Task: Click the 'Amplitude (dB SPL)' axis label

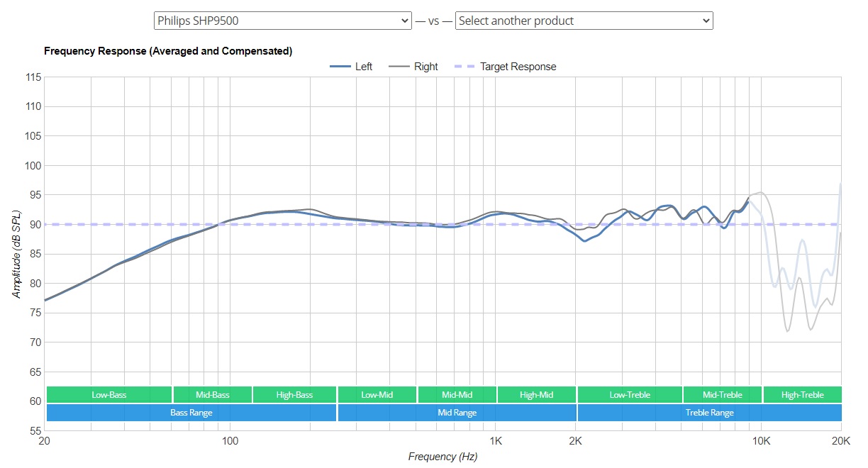Action: click(16, 254)
